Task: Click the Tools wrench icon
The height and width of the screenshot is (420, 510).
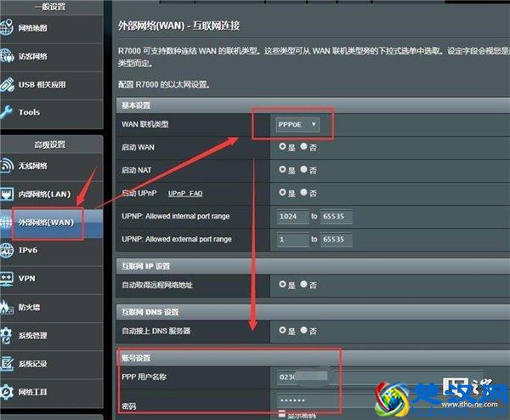Action: (x=6, y=112)
